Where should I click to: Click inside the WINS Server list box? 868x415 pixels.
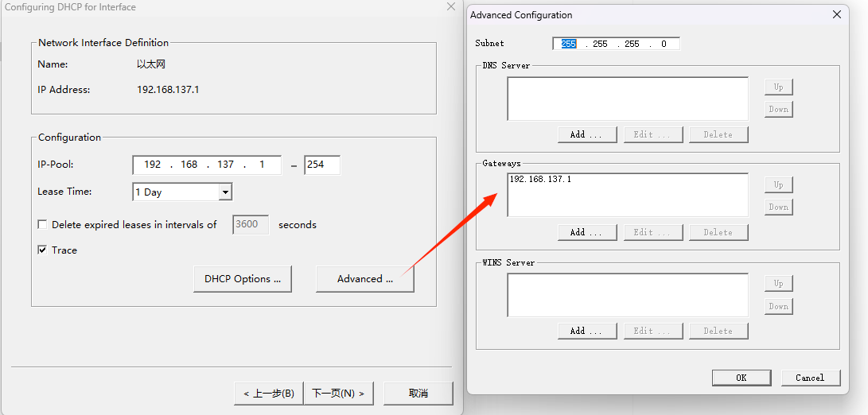coord(627,295)
